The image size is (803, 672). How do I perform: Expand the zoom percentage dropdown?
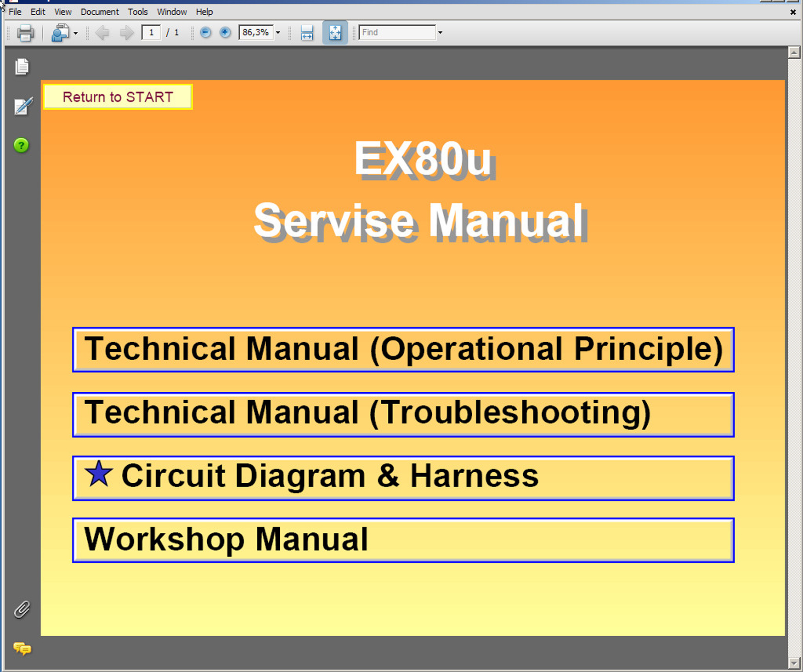click(x=278, y=33)
